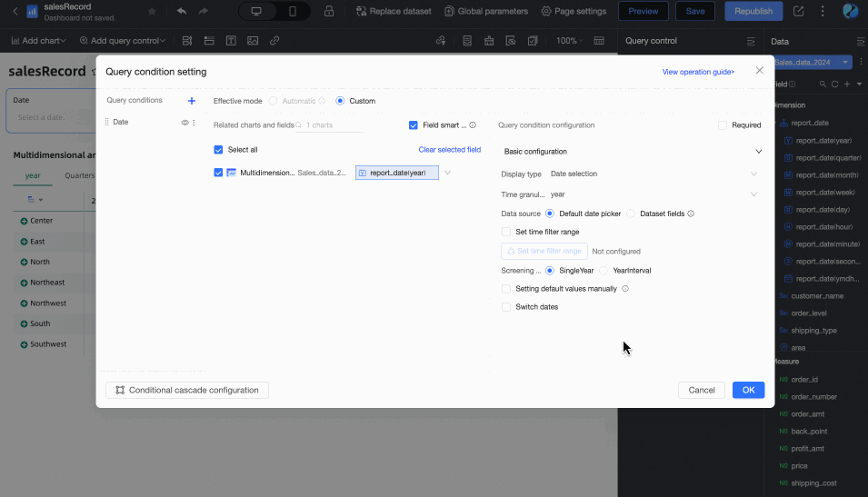Toggle visibility of the Date query condition

pos(185,123)
